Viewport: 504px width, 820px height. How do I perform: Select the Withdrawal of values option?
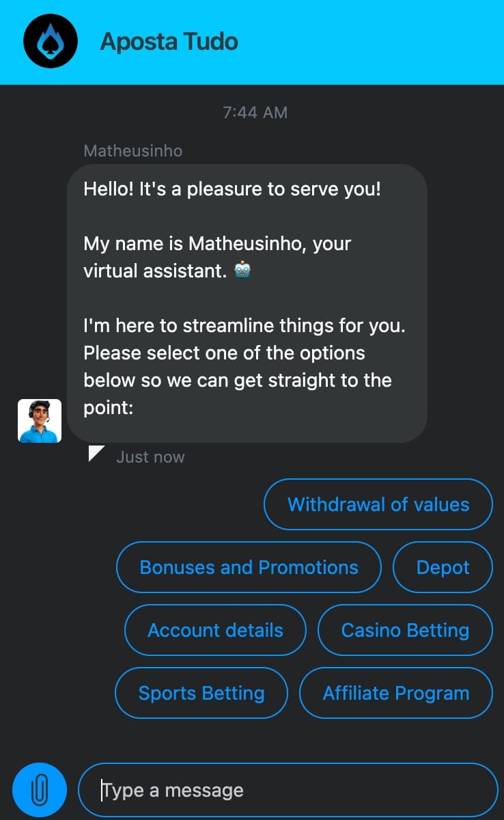(378, 504)
